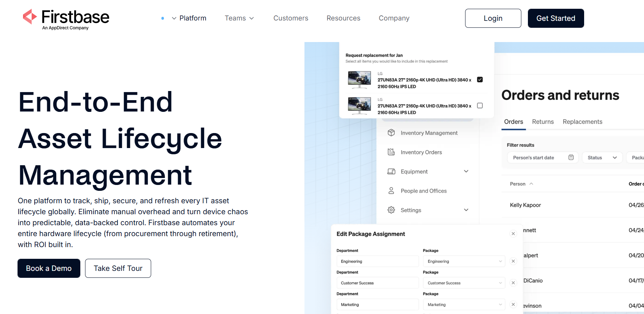The height and width of the screenshot is (314, 644).
Task: Click the Get Started button
Action: click(x=556, y=18)
